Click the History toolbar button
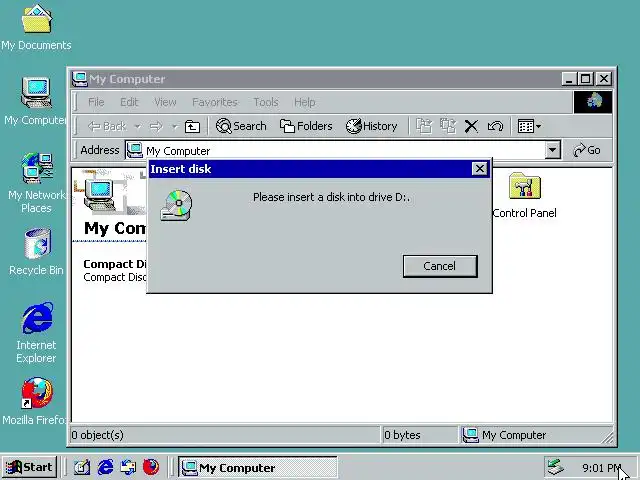Screen dimensions: 640x480 pyautogui.click(x=371, y=127)
